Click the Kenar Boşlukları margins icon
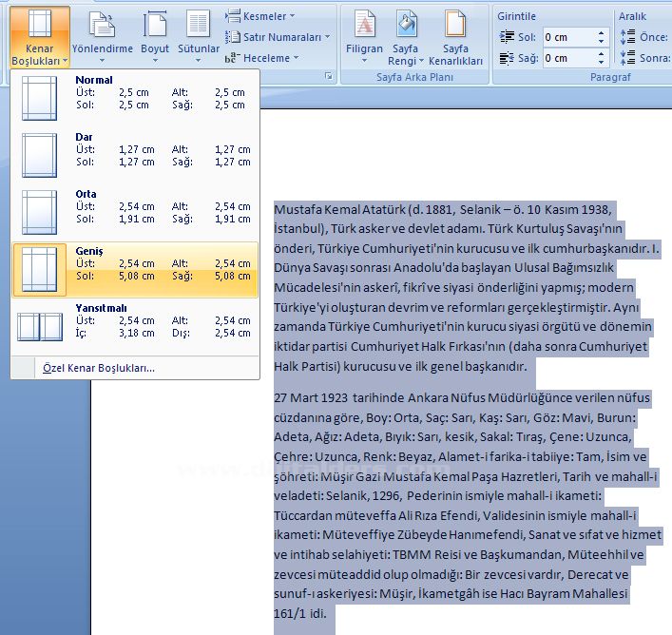Screen dimensions: 672x635 coord(39,25)
